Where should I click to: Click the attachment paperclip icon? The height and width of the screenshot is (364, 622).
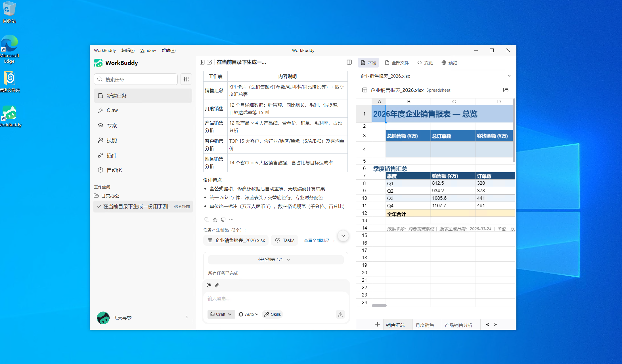pos(217,285)
